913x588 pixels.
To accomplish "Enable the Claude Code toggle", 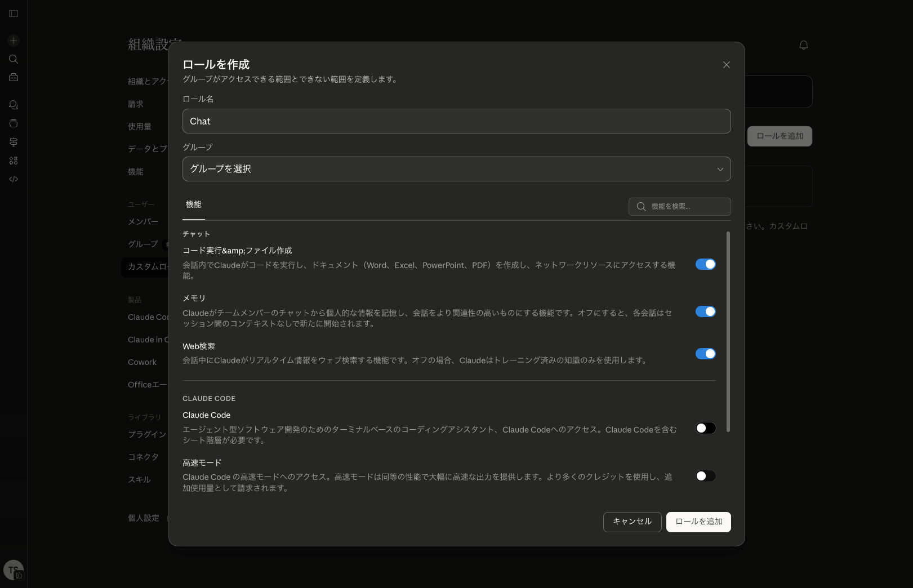I will click(705, 428).
